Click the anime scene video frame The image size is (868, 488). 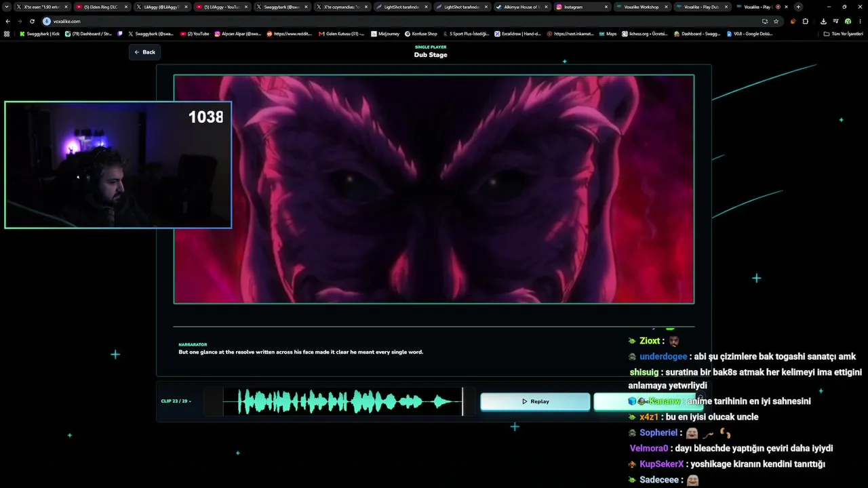(434, 189)
